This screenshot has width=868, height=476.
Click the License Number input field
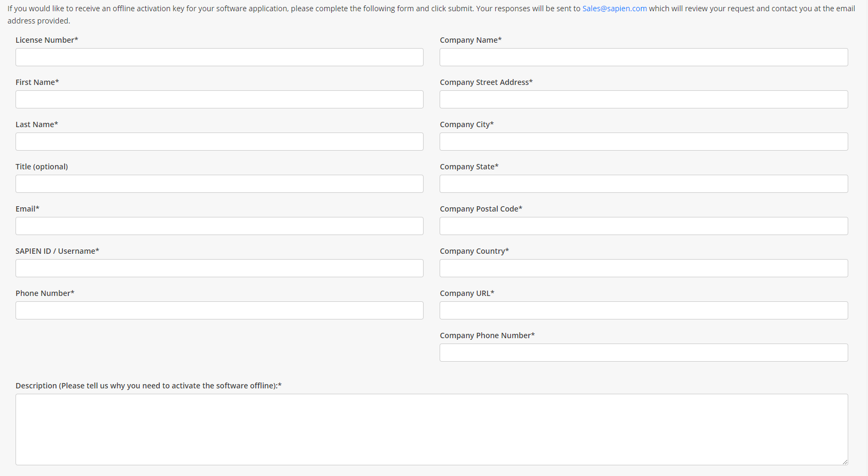(x=220, y=57)
